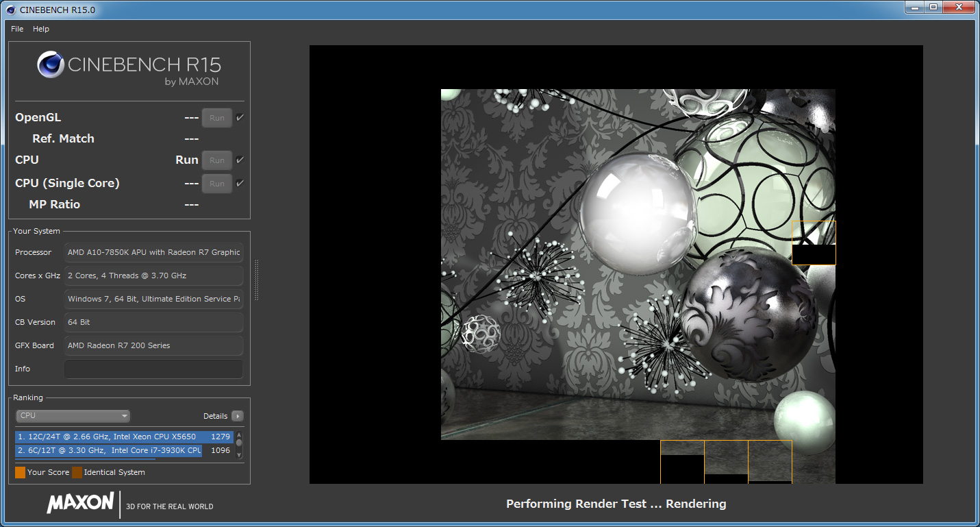This screenshot has width=980, height=527.
Task: Click the Cinebench icon in the title bar
Action: tap(10, 9)
